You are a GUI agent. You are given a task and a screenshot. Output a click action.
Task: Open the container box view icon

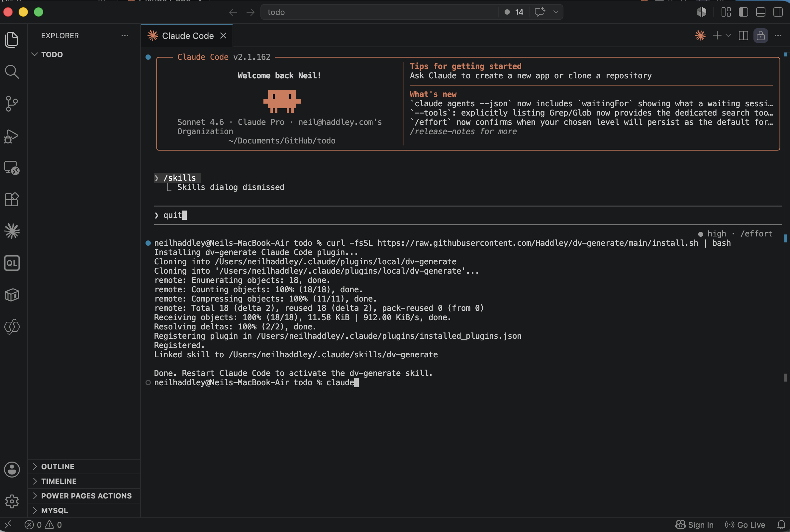[x=12, y=295]
